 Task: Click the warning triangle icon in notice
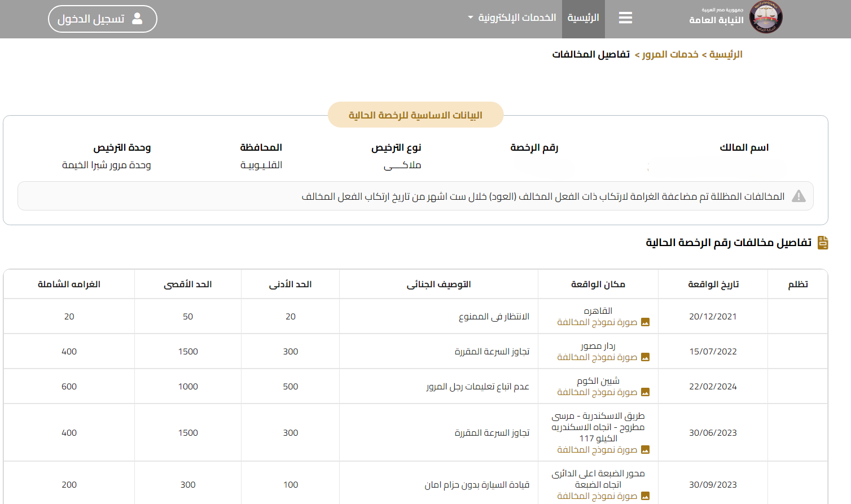pos(799,196)
